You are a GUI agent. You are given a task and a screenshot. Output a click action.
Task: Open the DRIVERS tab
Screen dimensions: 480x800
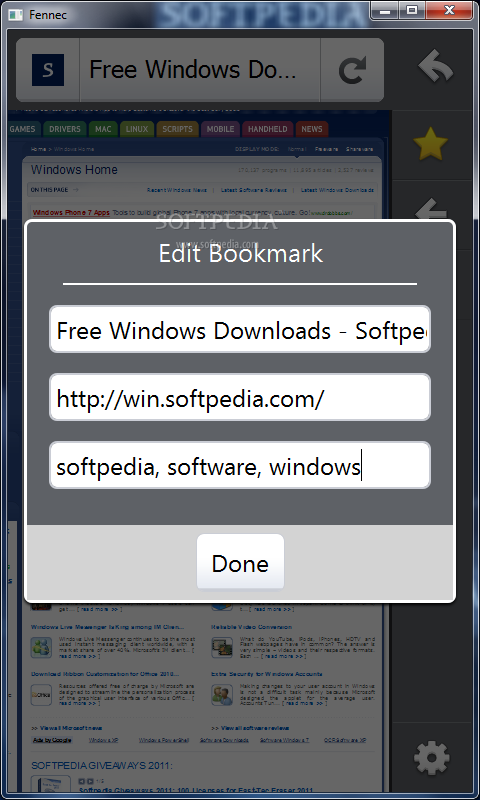click(x=65, y=129)
